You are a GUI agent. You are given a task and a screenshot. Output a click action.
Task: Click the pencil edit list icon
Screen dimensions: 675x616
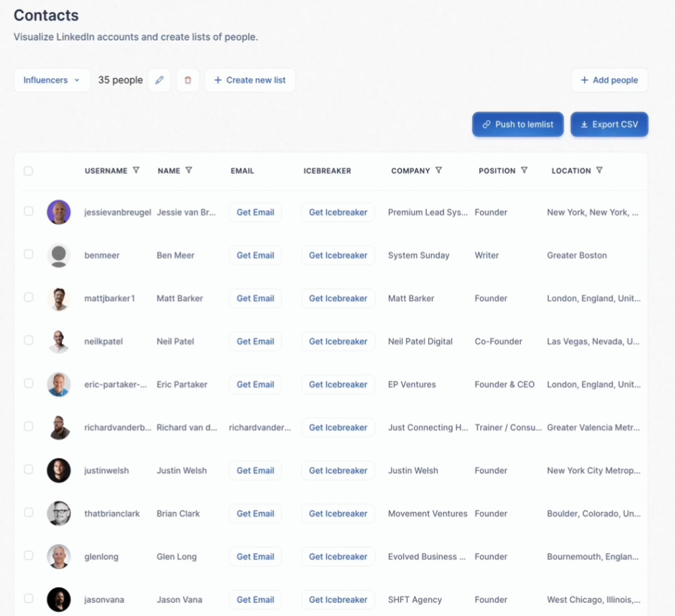[x=160, y=80]
